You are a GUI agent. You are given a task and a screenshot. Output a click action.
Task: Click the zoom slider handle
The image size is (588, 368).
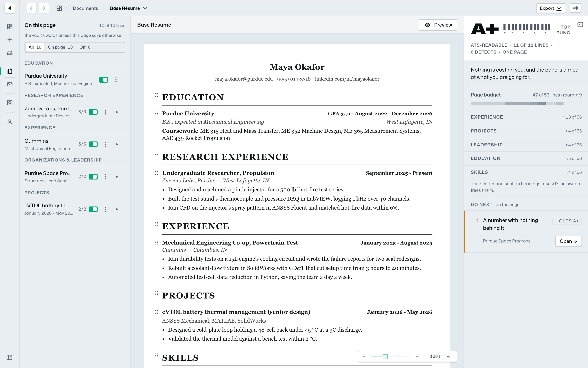point(385,357)
